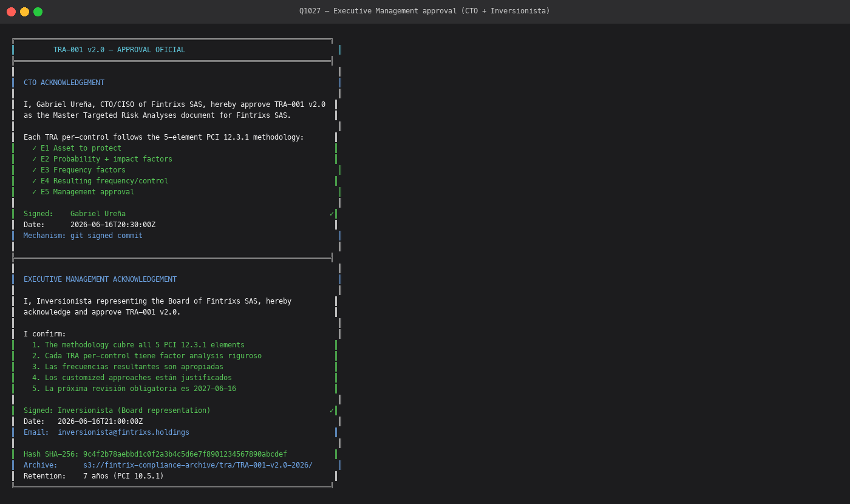Select the value 'git signed commit'
This screenshot has height=504, width=850.
(106, 236)
